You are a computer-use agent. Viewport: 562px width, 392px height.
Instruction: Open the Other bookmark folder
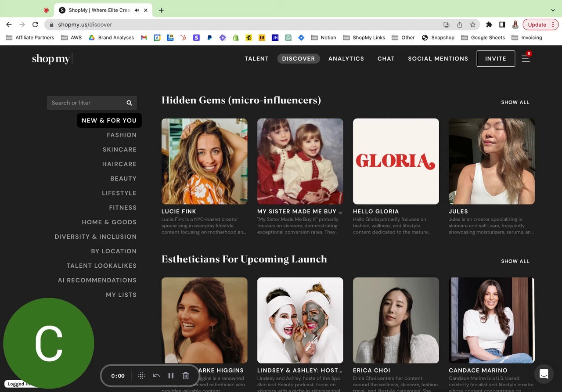pyautogui.click(x=403, y=38)
